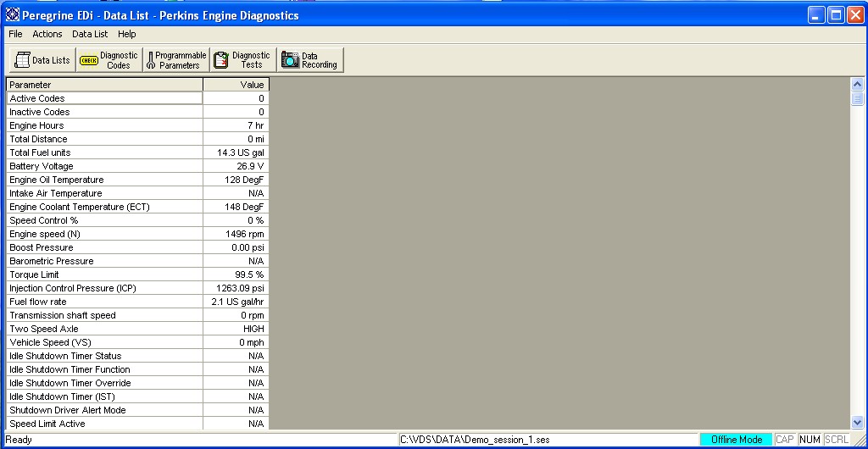This screenshot has width=868, height=449.
Task: Click the 7 hr value cell
Action: 236,125
